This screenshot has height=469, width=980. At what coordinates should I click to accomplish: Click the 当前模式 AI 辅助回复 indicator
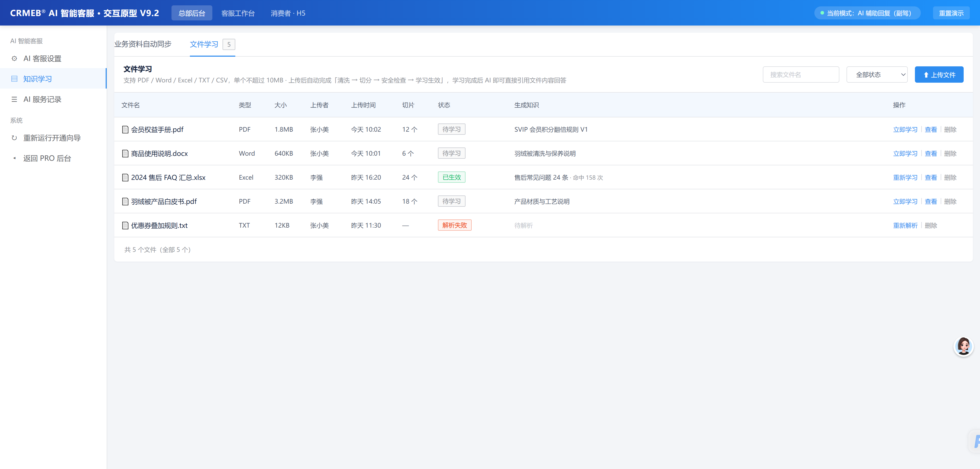[867, 13]
